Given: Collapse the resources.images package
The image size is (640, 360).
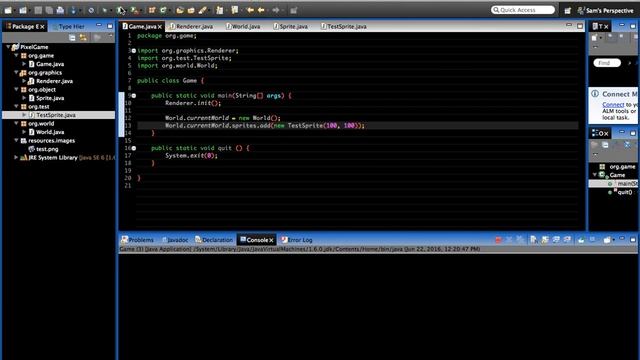Looking at the screenshot, I should coord(16,140).
